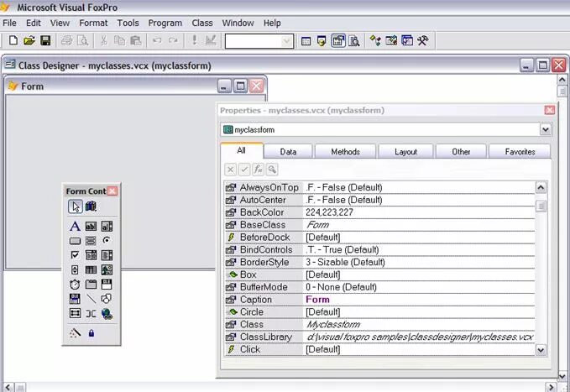Click the Copy toolbar icon
Image resolution: width=570 pixels, height=392 pixels.
pos(119,40)
